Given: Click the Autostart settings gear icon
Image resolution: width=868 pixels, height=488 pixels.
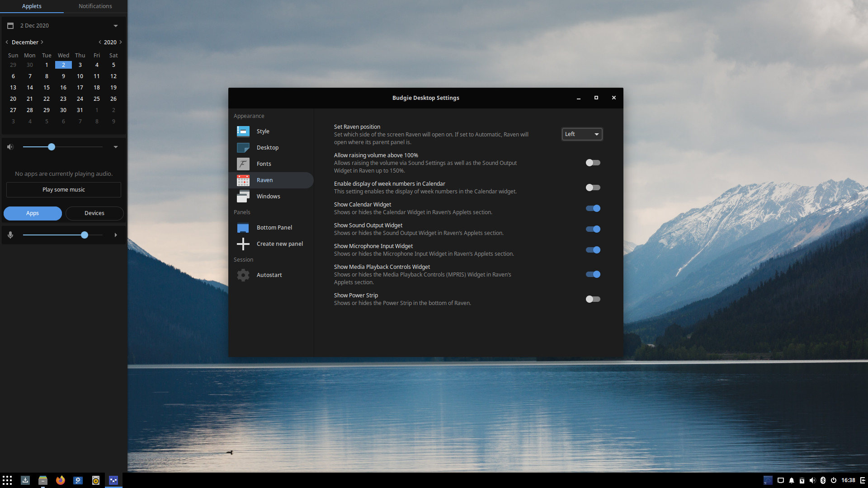Looking at the screenshot, I should [x=243, y=275].
